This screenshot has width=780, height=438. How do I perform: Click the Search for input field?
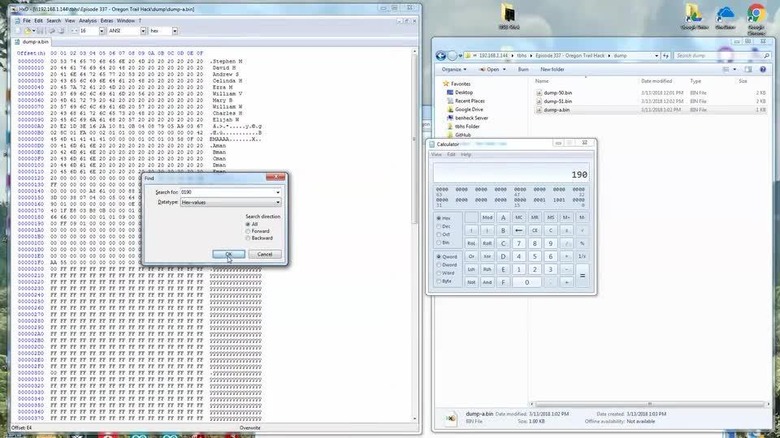pos(229,191)
